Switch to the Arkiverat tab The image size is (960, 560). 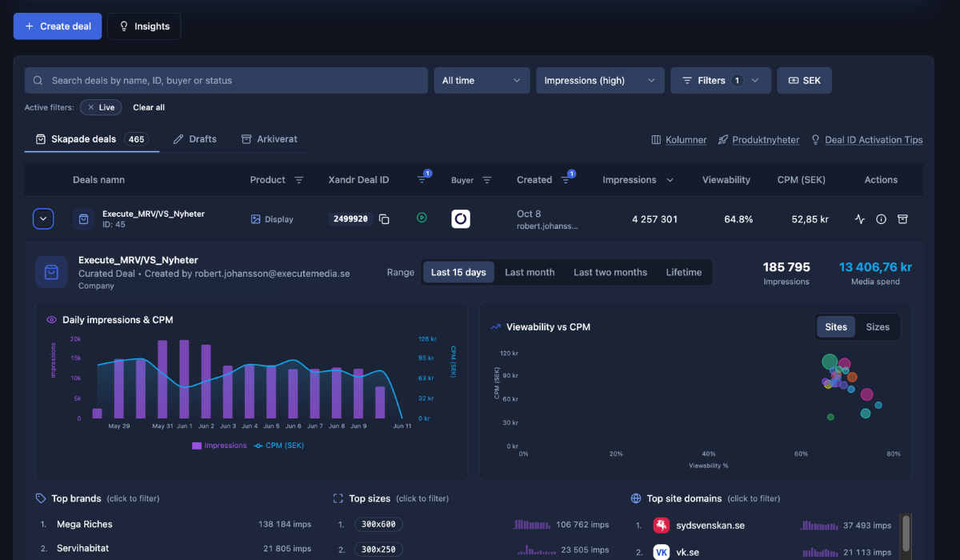click(x=269, y=139)
